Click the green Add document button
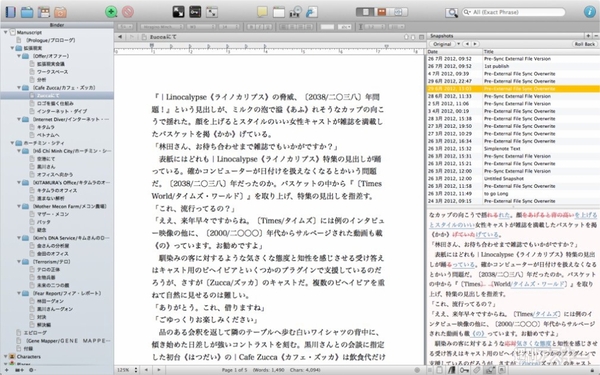Viewport: 600px width, 375px height. 111,12
